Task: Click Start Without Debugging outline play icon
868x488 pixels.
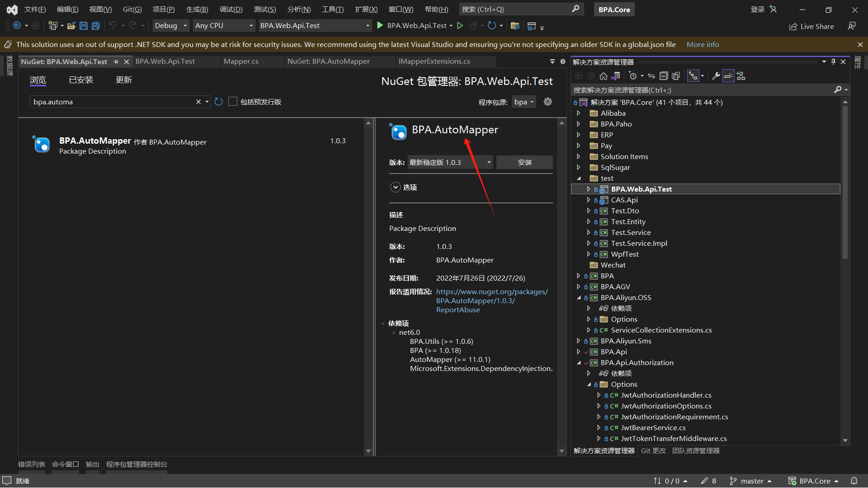Action: (460, 26)
